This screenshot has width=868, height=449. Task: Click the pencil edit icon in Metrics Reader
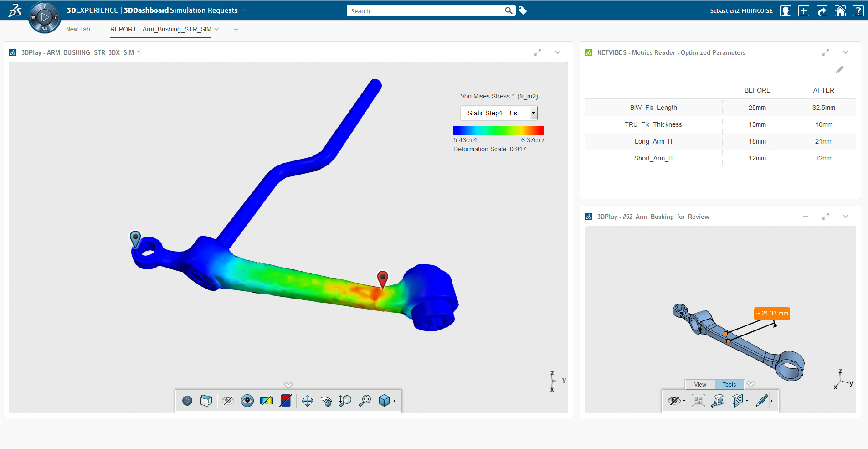[840, 70]
